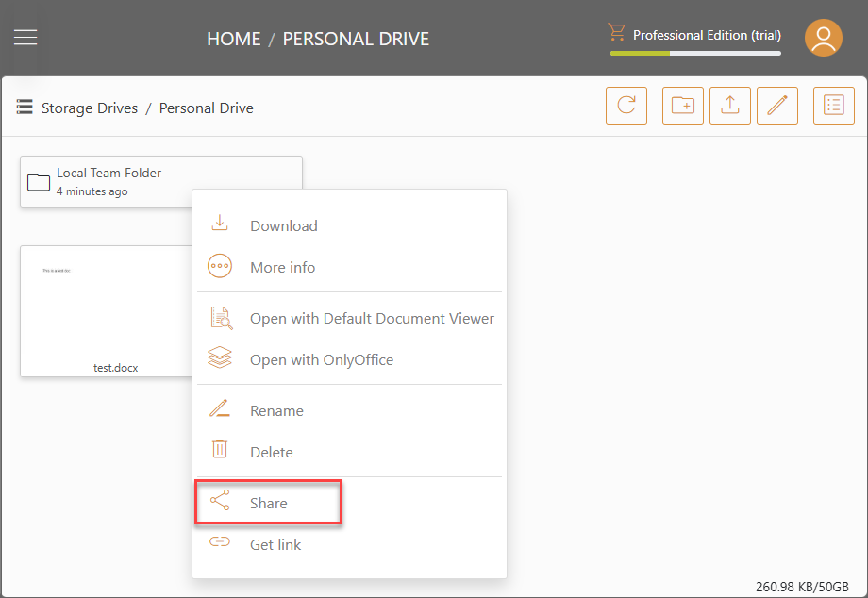Click the More info ellipsis icon

(220, 266)
